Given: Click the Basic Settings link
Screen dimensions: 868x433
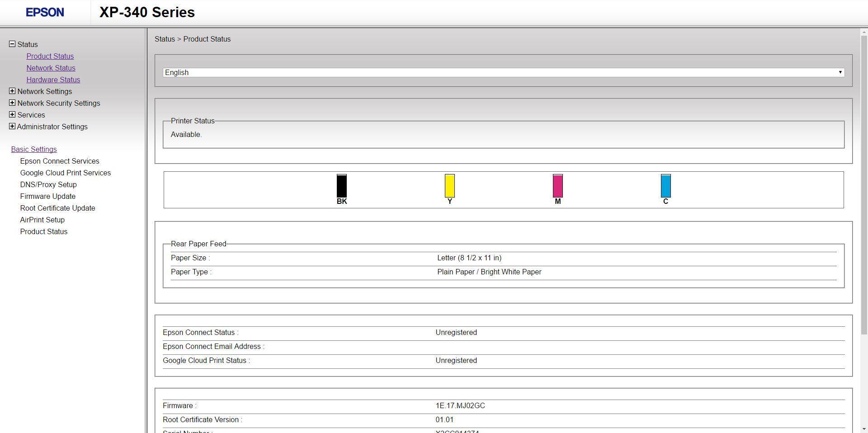Looking at the screenshot, I should pos(34,149).
